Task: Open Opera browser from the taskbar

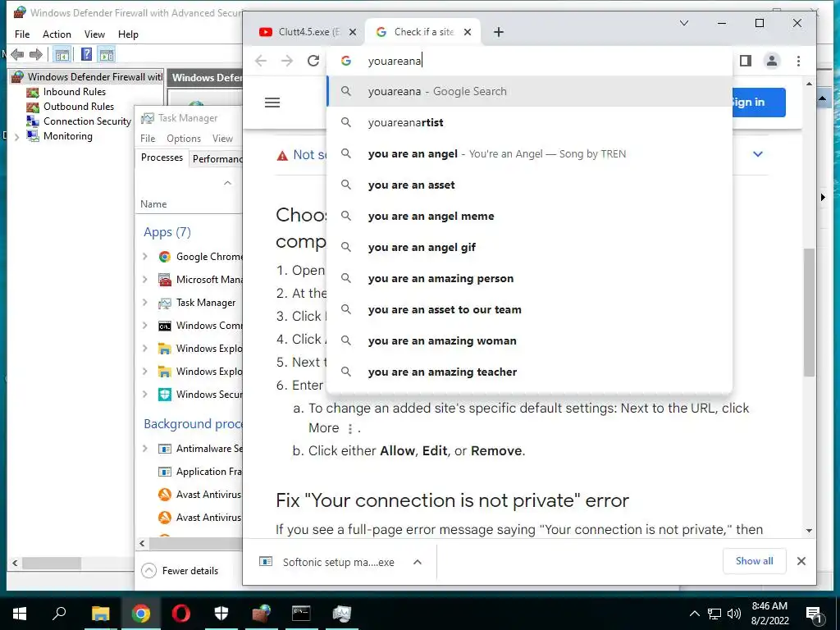Action: (181, 614)
